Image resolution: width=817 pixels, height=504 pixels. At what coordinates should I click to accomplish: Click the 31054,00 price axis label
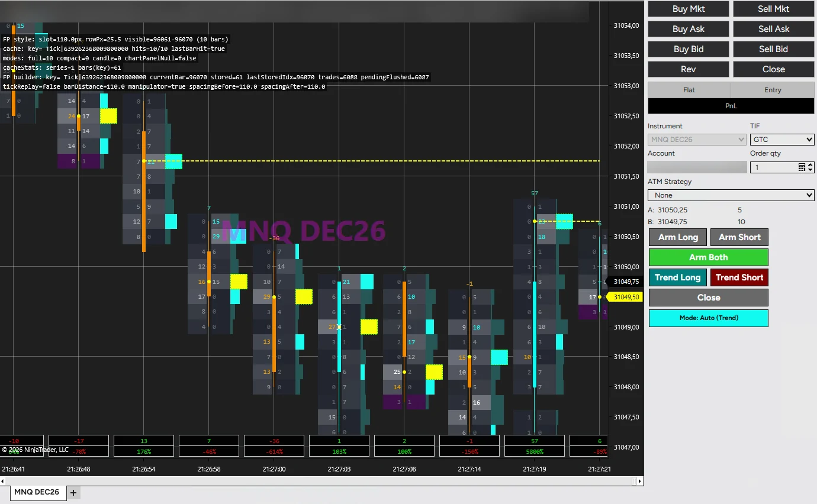click(x=627, y=25)
